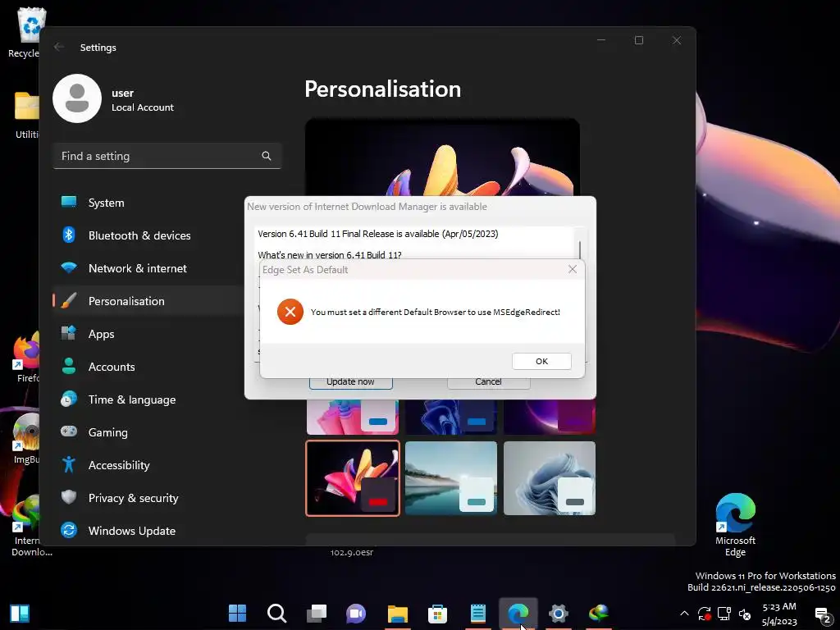Open the Utilities folder on desktop
The image size is (840, 630).
pyautogui.click(x=25, y=115)
